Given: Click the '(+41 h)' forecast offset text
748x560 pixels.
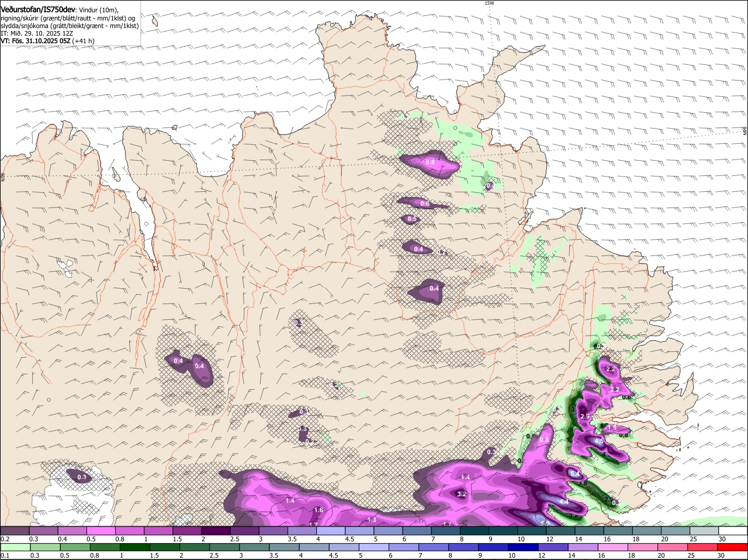Looking at the screenshot, I should point(84,41).
